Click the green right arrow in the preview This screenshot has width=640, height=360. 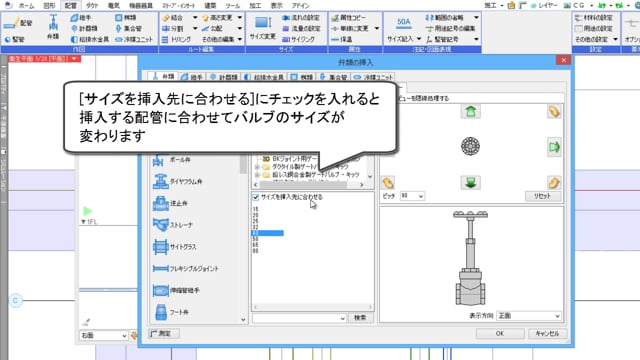tap(554, 147)
